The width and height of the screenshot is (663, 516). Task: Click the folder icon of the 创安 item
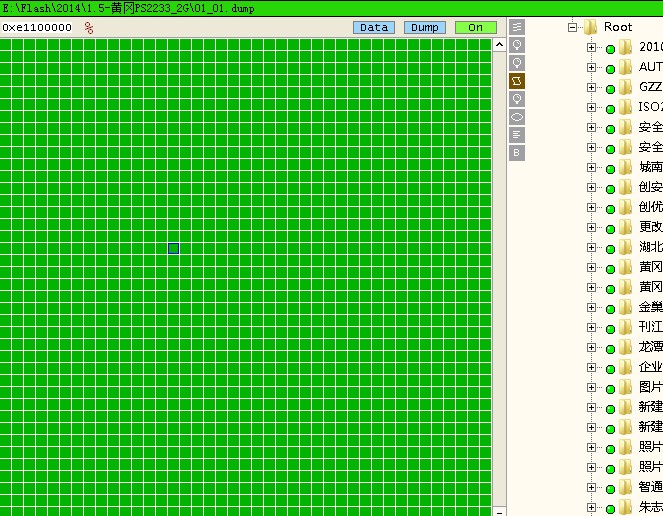pyautogui.click(x=625, y=187)
